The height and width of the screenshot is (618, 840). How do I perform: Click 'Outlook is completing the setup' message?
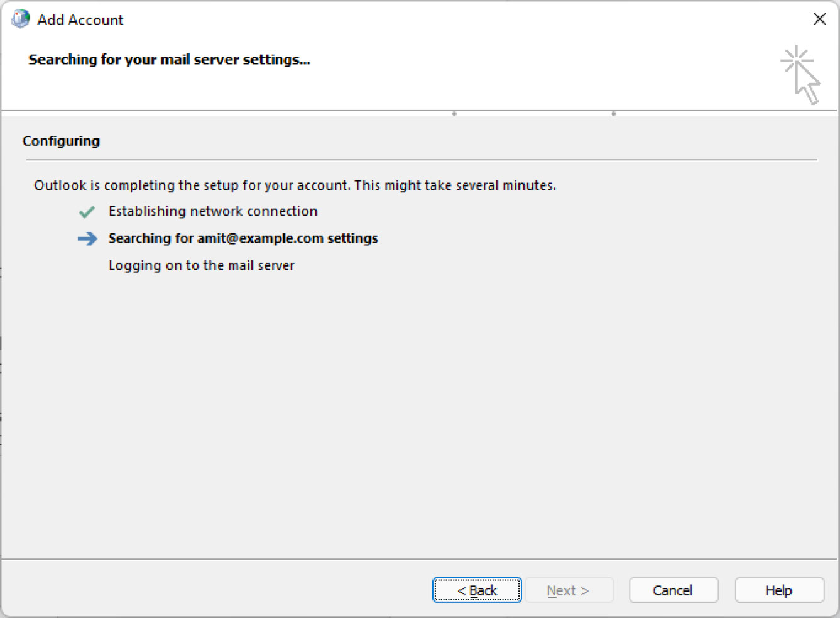[295, 185]
